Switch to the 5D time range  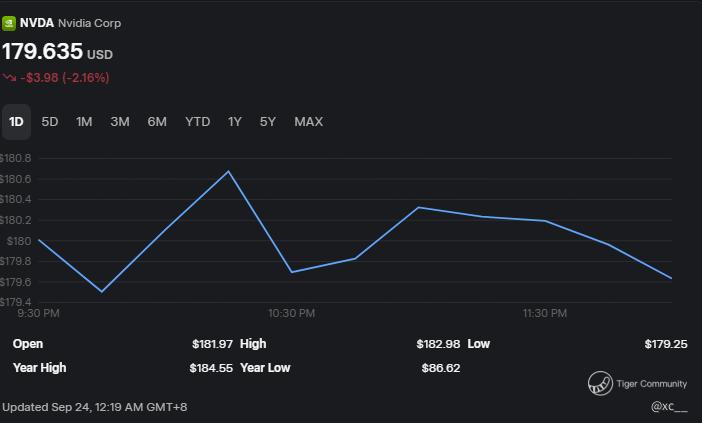(50, 122)
